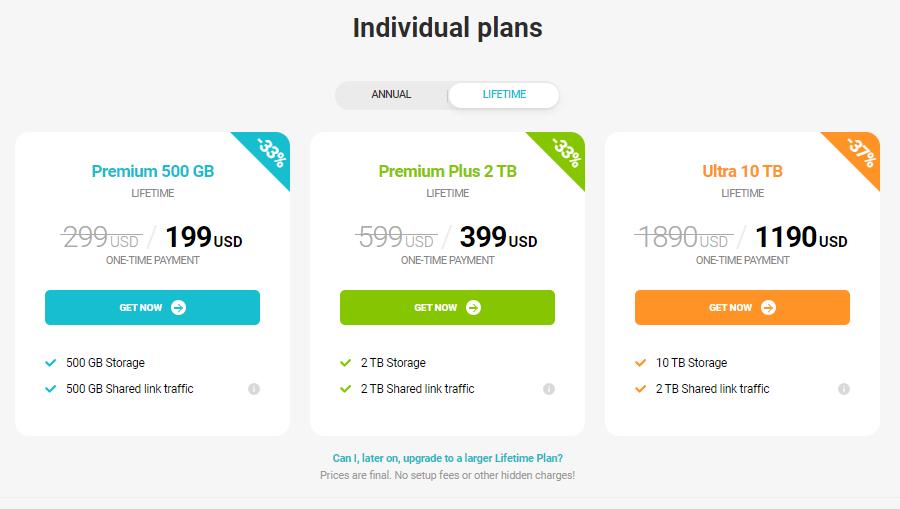Click the arrow icon on green Get Now button
900x509 pixels.
pos(473,308)
